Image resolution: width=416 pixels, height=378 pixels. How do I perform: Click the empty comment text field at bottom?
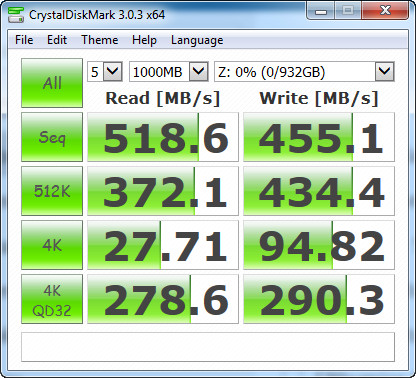[208, 347]
